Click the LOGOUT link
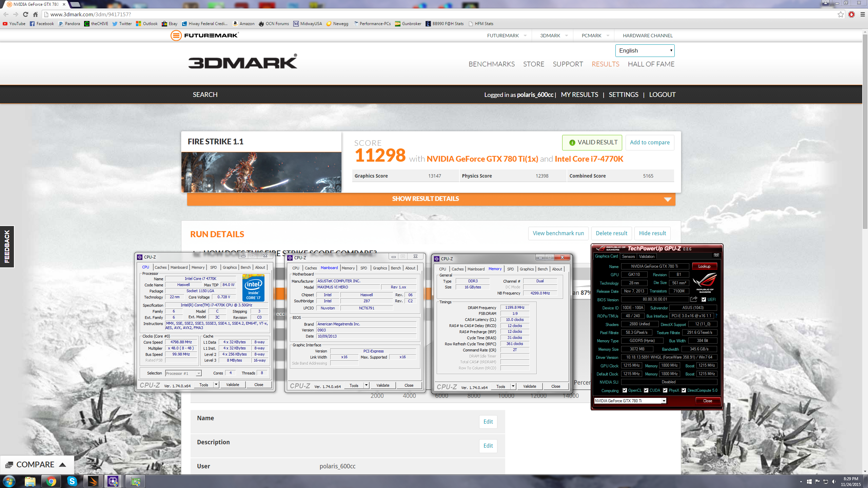The width and height of the screenshot is (868, 488). point(662,95)
